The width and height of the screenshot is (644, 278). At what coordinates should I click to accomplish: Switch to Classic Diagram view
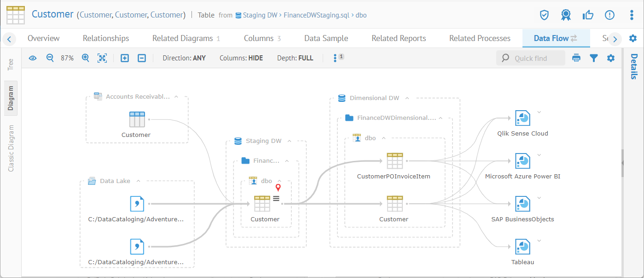coord(11,148)
